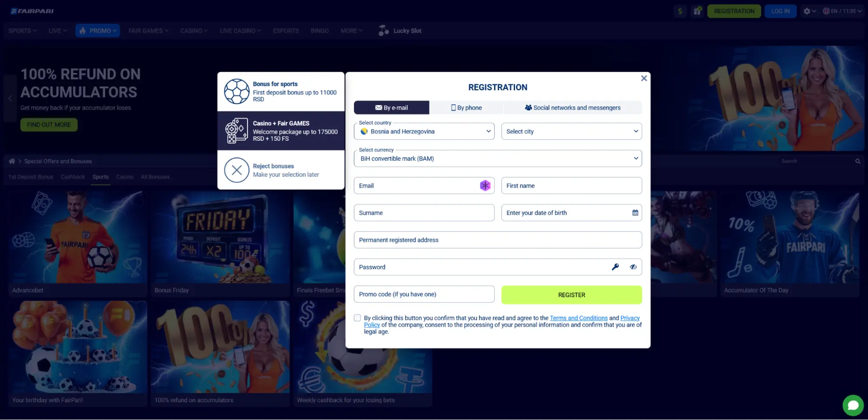Select the Reject bonuses option
The height and width of the screenshot is (420, 868).
281,170
